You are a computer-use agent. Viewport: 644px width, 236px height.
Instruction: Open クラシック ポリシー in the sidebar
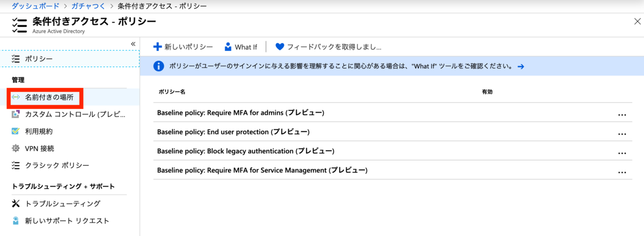(x=70, y=165)
